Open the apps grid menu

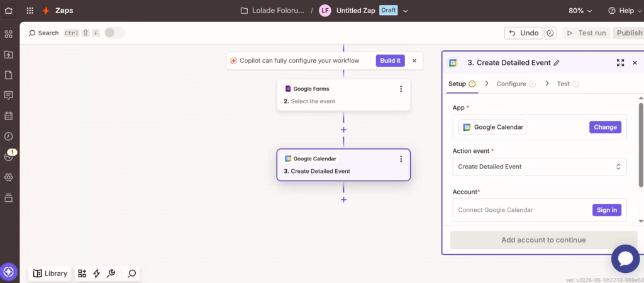point(30,11)
